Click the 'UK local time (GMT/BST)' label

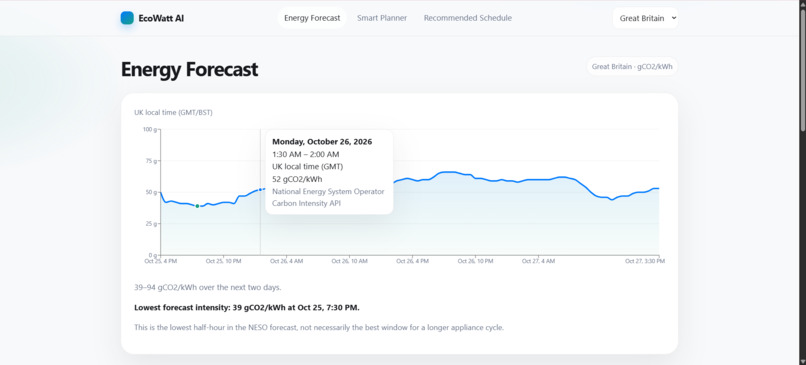(173, 113)
